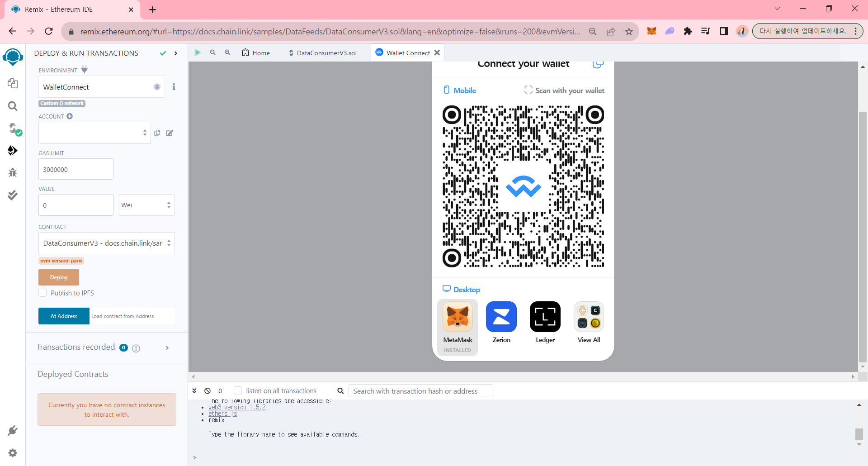The image size is (868, 466).
Task: Open the Debugger bug icon in sidebar
Action: [13, 173]
